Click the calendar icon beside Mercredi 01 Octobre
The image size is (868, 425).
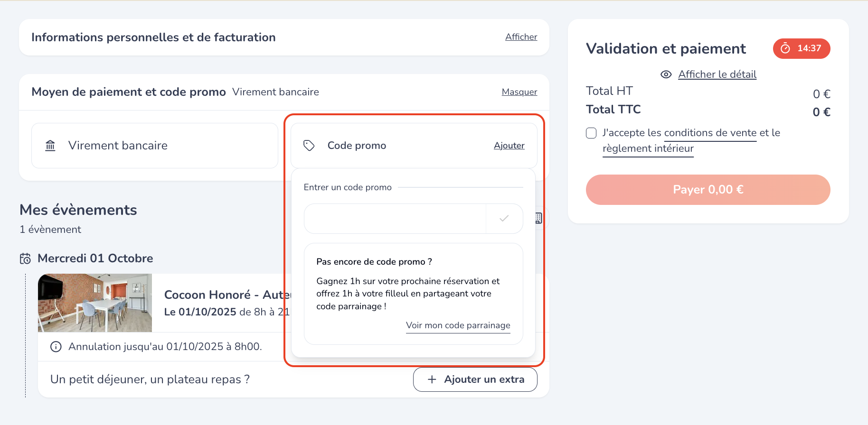coord(25,259)
